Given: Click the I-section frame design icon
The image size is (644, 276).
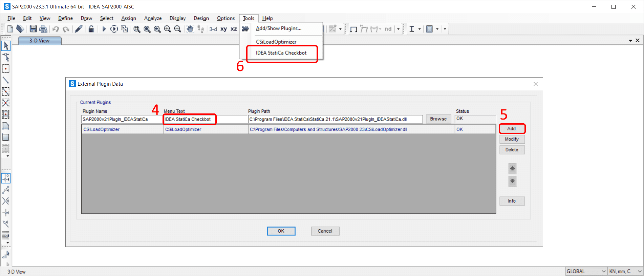Looking at the screenshot, I should pyautogui.click(x=412, y=29).
